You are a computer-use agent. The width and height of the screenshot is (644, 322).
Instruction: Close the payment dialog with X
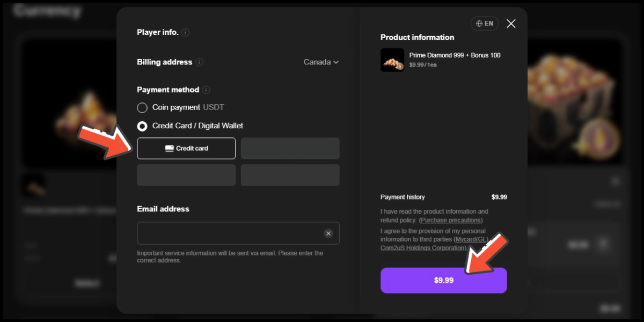pos(511,24)
